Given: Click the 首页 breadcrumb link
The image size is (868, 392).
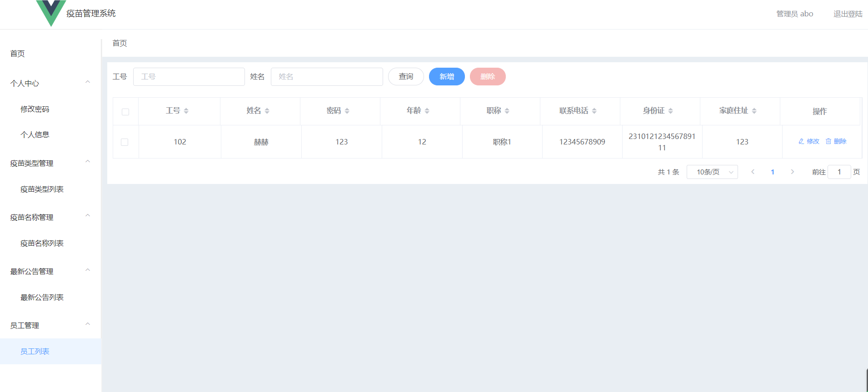Looking at the screenshot, I should point(120,43).
